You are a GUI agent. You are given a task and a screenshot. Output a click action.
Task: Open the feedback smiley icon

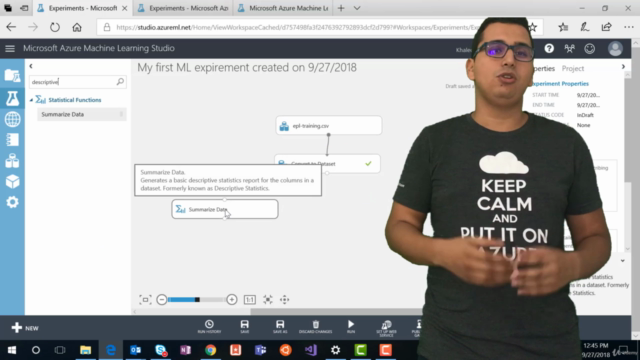click(x=589, y=49)
